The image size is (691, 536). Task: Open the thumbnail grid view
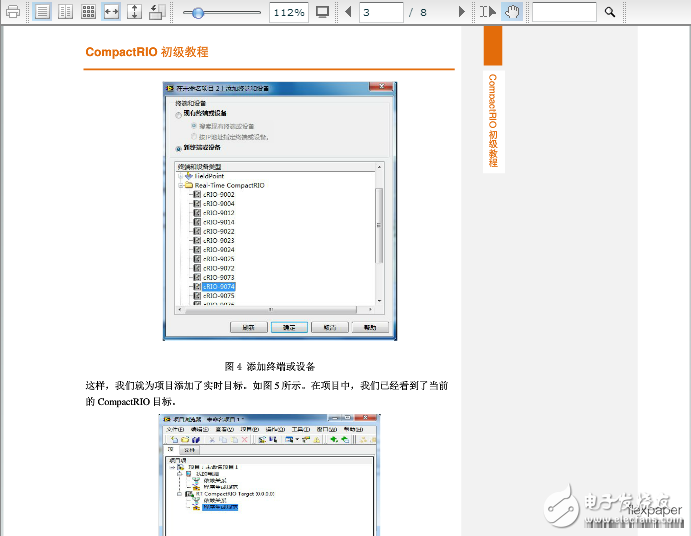point(89,11)
